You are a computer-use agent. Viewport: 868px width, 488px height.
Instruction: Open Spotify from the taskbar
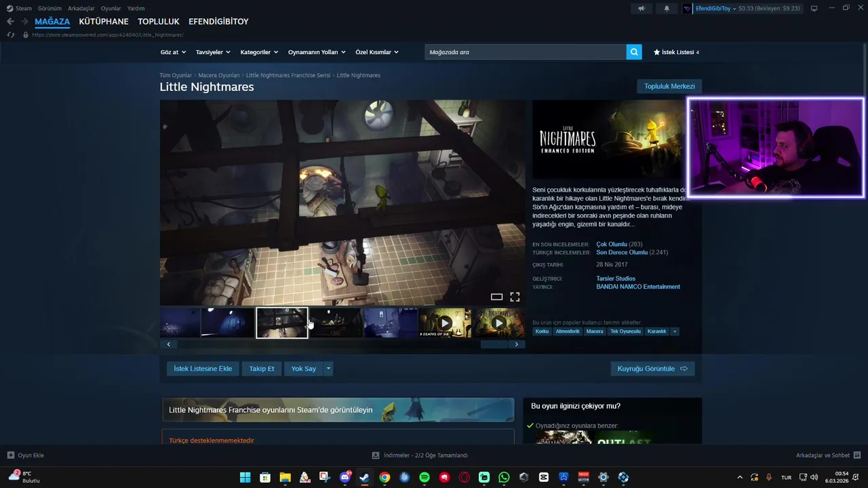[x=425, y=477]
